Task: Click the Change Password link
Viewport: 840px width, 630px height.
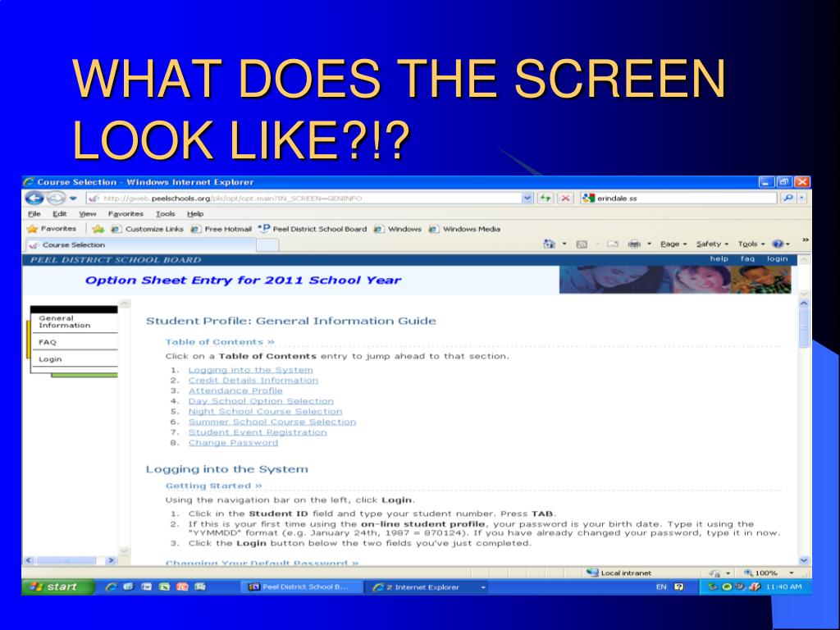Action: point(233,442)
